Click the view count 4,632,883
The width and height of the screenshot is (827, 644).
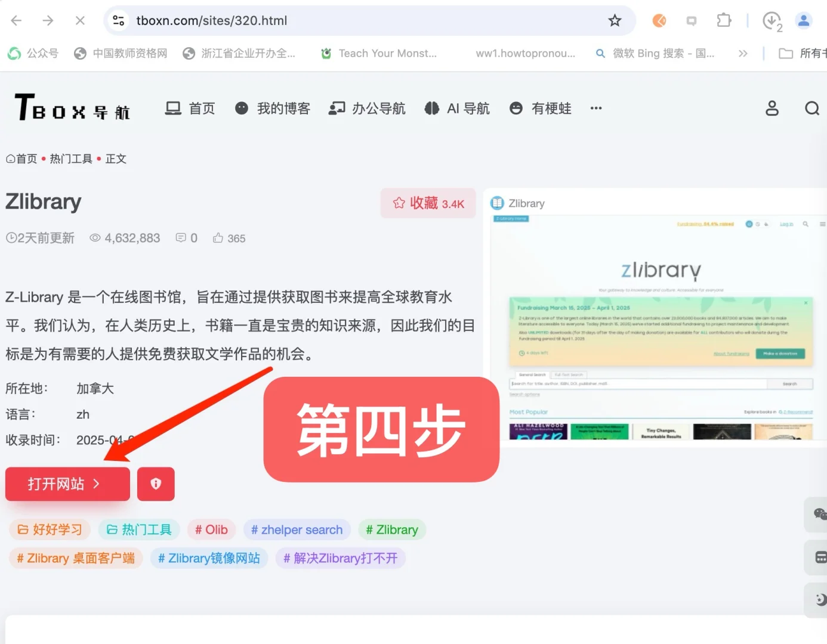[125, 239]
